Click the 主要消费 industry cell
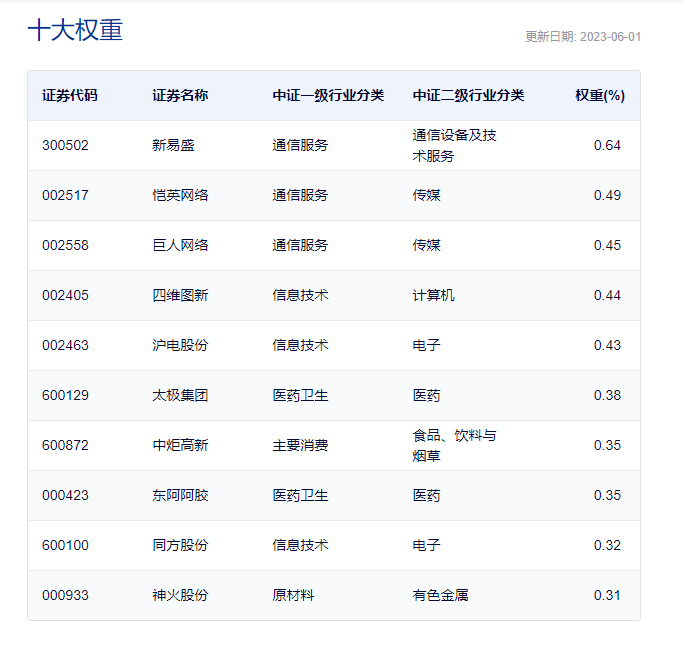The height and width of the screenshot is (659, 685). point(300,445)
